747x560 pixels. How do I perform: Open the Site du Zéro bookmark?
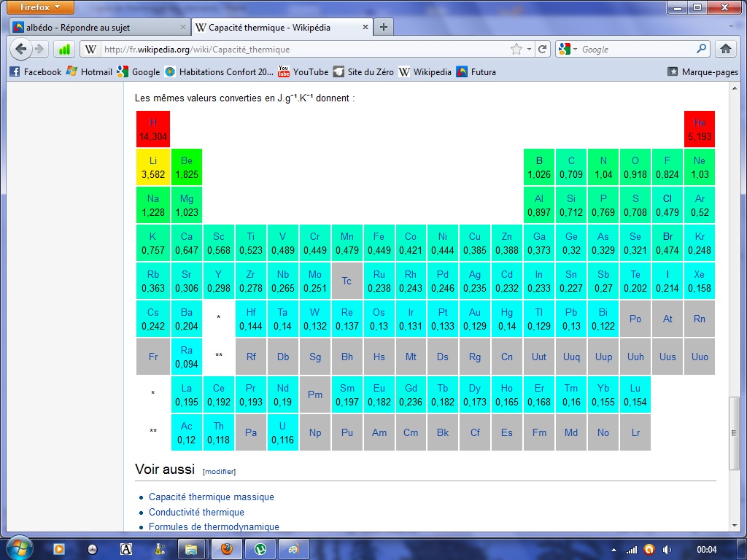point(363,72)
